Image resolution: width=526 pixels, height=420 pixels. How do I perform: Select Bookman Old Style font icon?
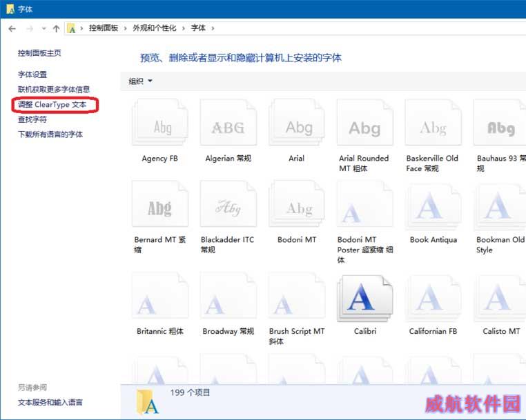pyautogui.click(x=500, y=206)
